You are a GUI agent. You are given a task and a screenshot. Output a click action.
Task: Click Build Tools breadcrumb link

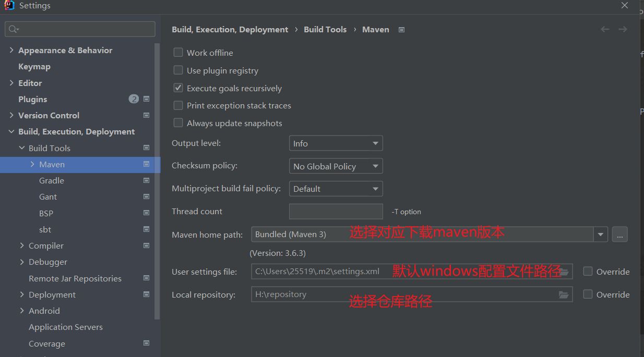[x=325, y=30]
